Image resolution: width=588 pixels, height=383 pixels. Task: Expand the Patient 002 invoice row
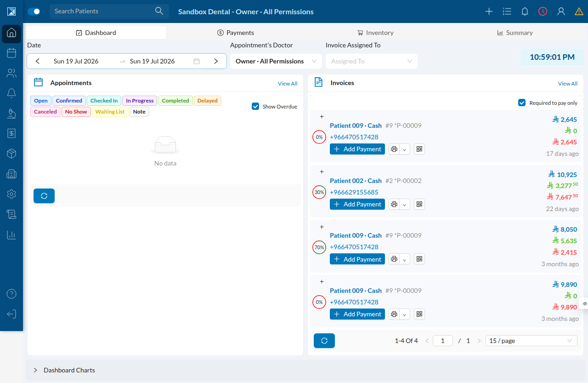[x=322, y=172]
